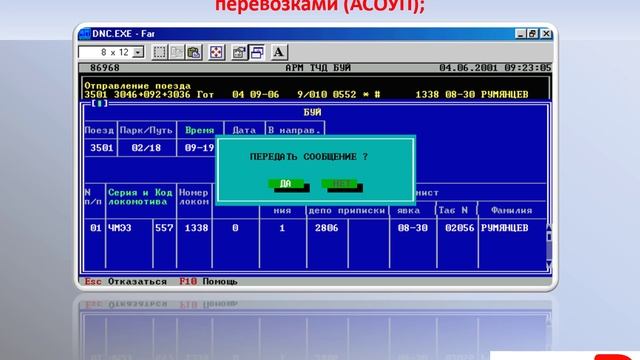640x360 pixels.
Task: Switch to full screen with toolbar icon
Action: [x=216, y=52]
